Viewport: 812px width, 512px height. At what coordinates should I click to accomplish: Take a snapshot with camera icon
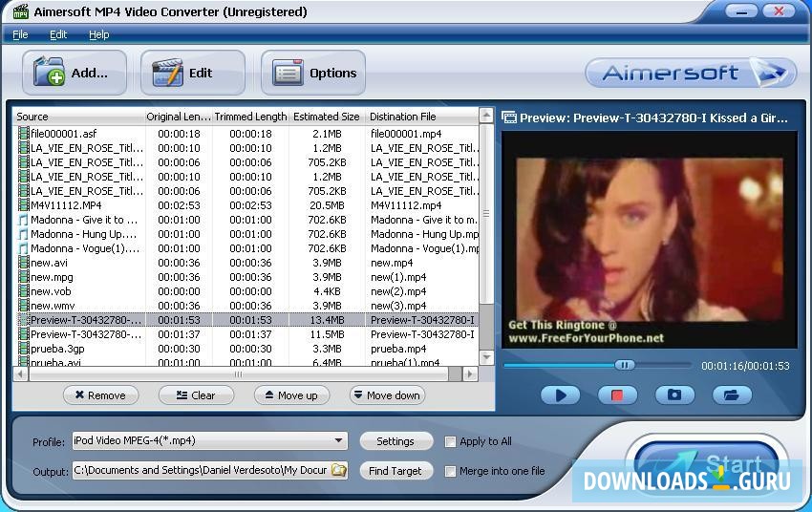[674, 395]
